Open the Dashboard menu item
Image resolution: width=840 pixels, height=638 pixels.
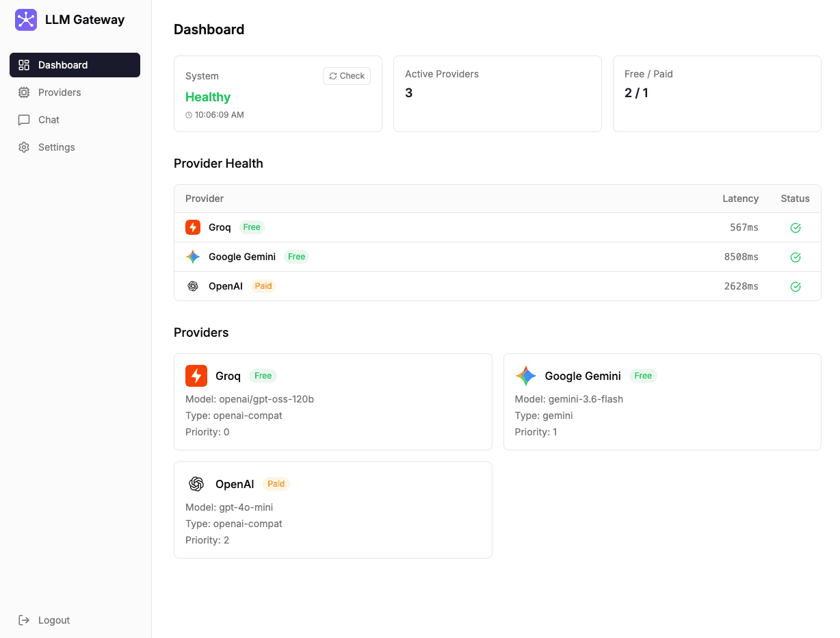tap(75, 65)
